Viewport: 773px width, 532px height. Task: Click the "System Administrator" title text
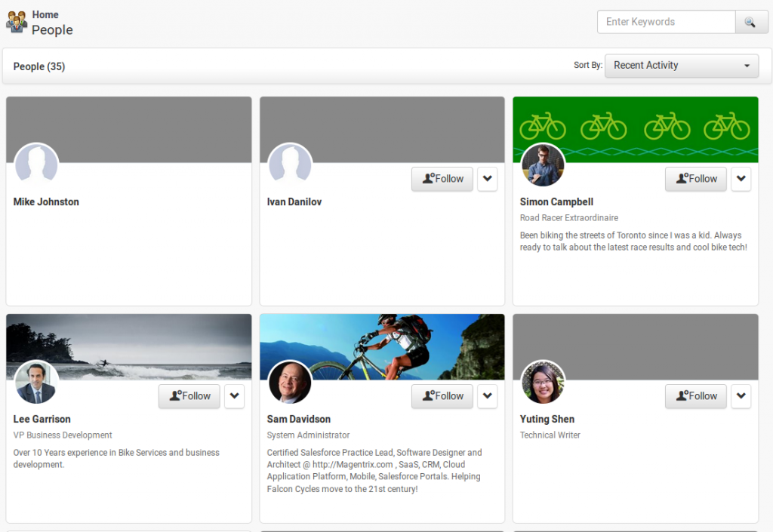pos(308,435)
